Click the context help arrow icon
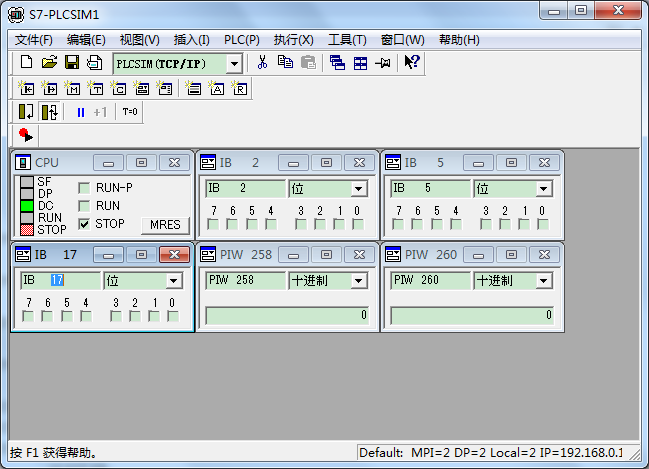The height and width of the screenshot is (469, 649). click(x=412, y=63)
